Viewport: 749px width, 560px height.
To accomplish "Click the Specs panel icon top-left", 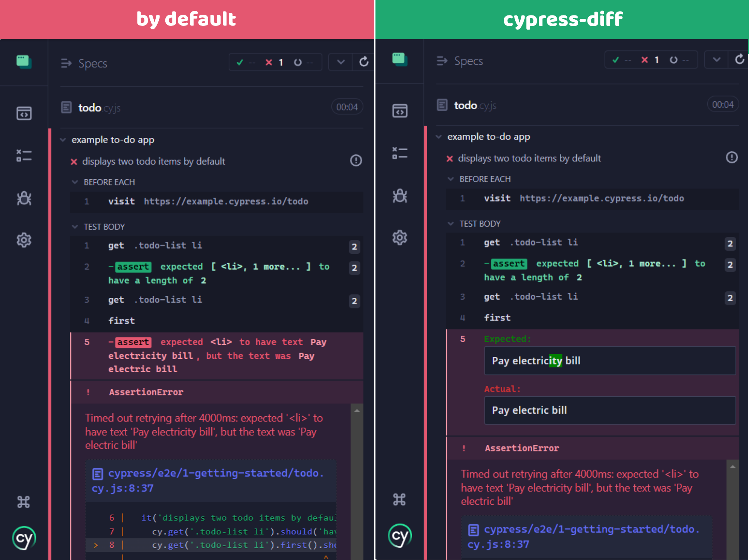I will 24,60.
